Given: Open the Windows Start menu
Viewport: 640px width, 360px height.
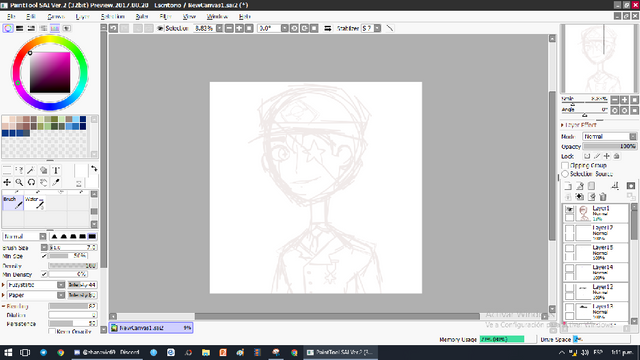Looking at the screenshot, I should tap(8, 352).
